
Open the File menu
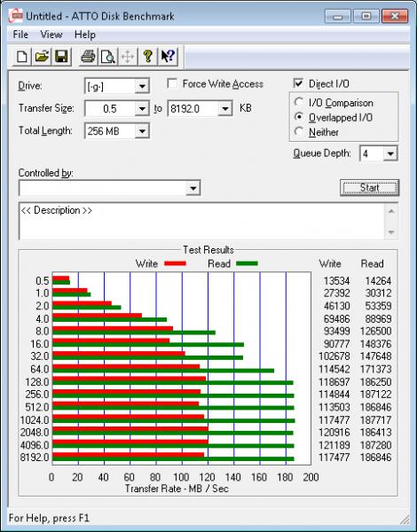coord(20,35)
